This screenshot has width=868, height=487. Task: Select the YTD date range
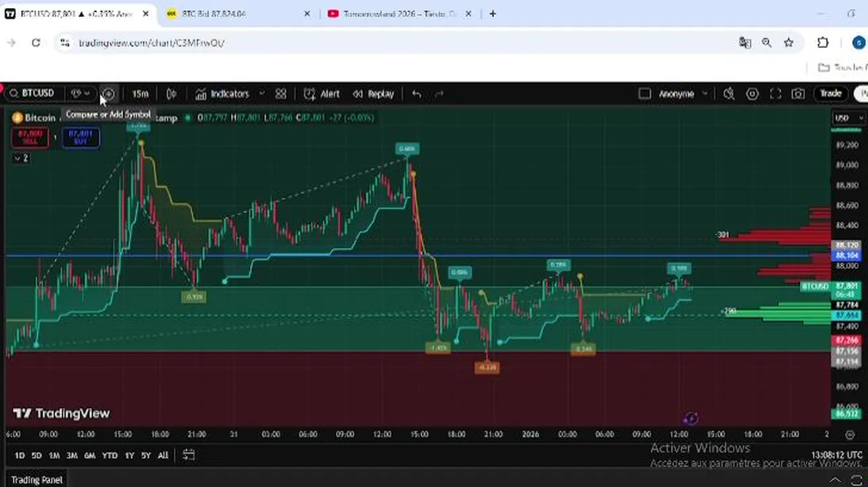coord(110,455)
